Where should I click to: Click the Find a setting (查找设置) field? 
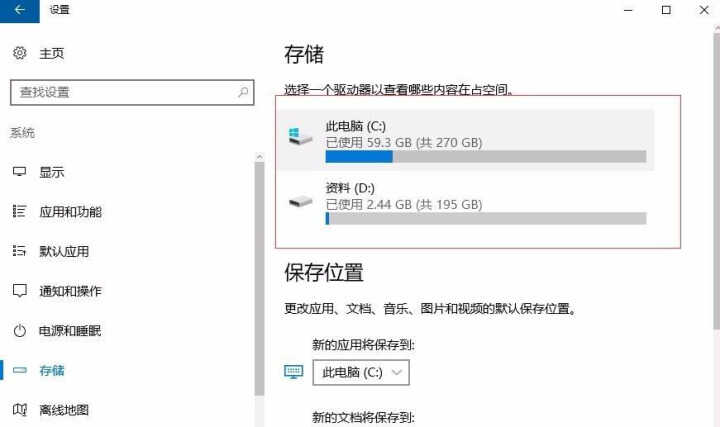(x=132, y=92)
